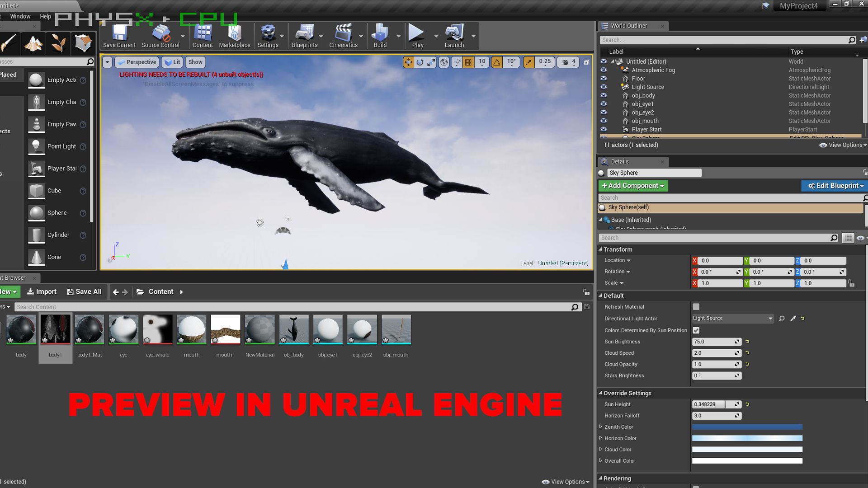
Task: Select the Perspective view mode button
Action: click(x=137, y=62)
